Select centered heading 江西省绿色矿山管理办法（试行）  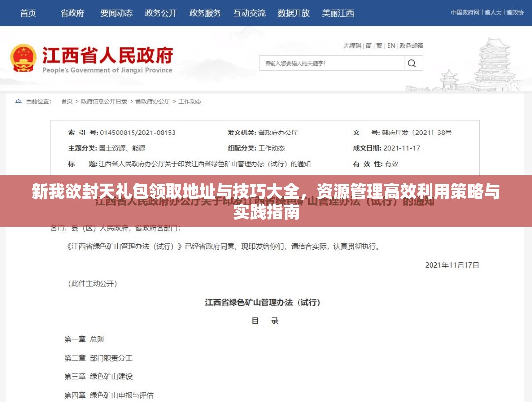pyautogui.click(x=263, y=302)
